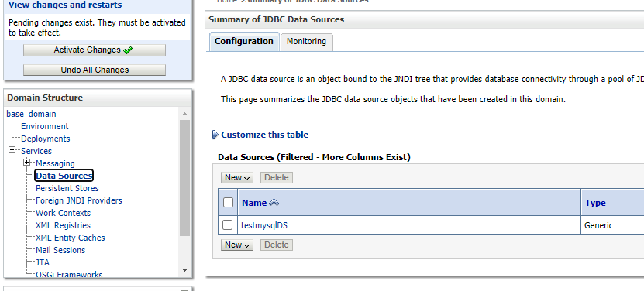Open the New dropdown above table
Viewport: 644px width, 291px height.
pyautogui.click(x=237, y=177)
